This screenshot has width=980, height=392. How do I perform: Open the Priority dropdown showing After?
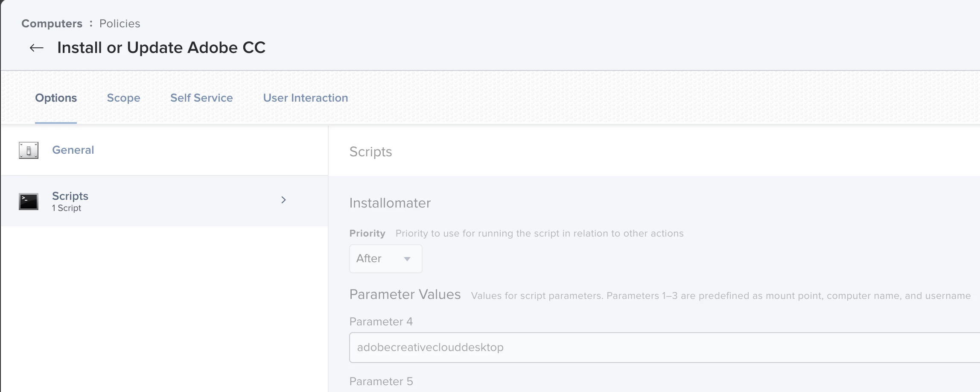(386, 259)
